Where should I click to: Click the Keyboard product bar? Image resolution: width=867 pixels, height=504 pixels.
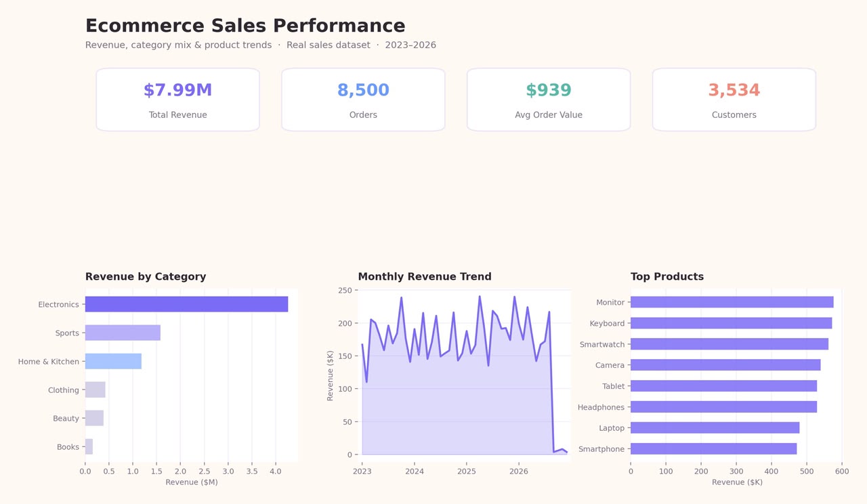click(x=732, y=323)
